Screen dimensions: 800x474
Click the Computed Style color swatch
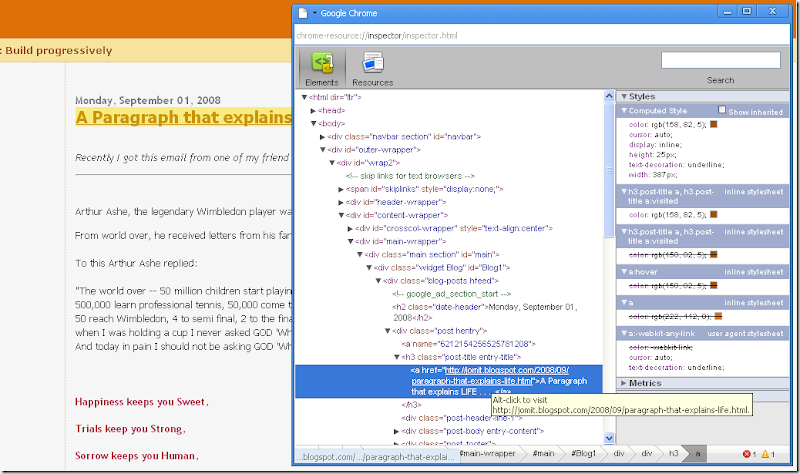tap(714, 124)
